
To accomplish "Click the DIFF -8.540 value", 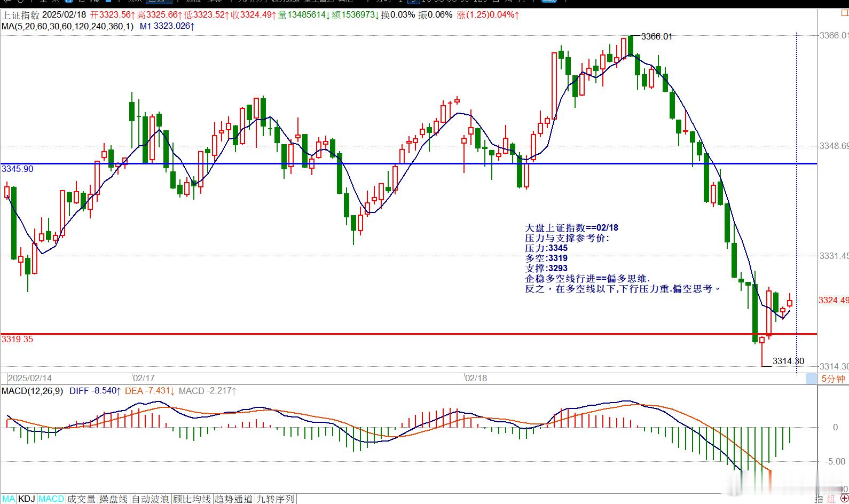I will [95, 391].
